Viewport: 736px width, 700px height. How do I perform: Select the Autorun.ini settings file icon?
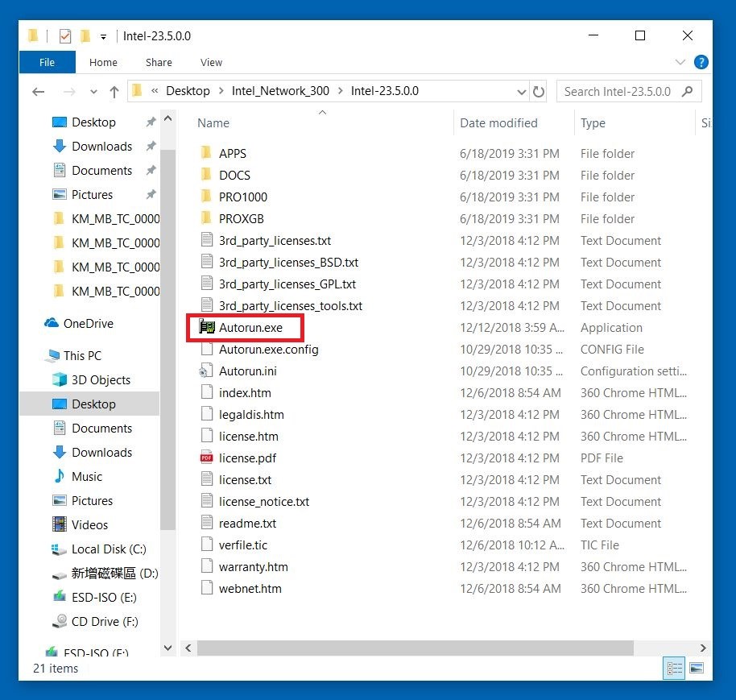(x=207, y=371)
